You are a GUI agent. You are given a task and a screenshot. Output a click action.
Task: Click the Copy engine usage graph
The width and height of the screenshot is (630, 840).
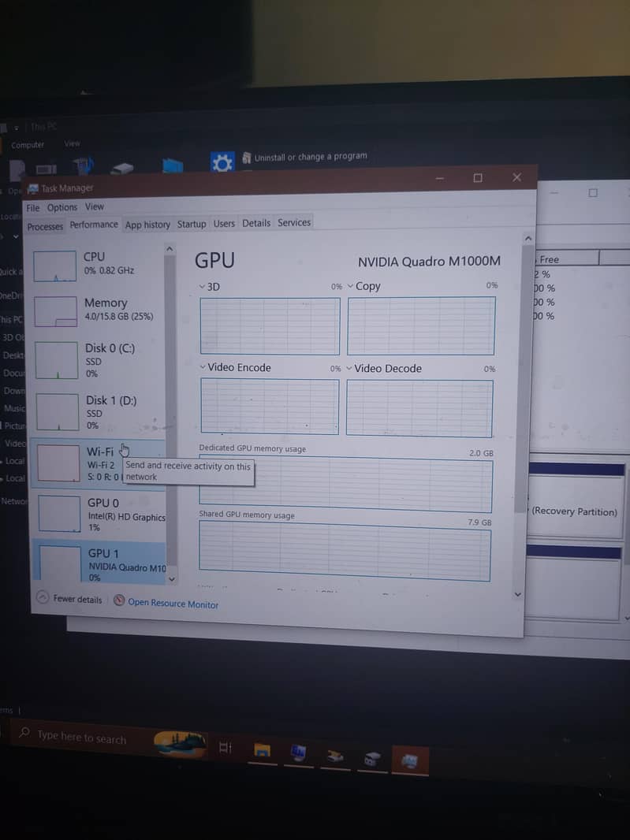tap(421, 325)
